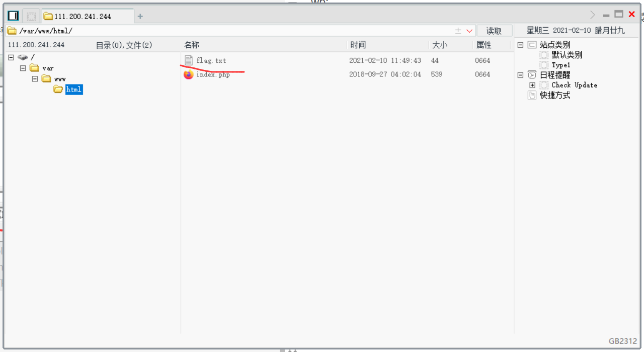Screen dimensions: 644x352
Task: Collapse the 站点类别 node
Action: [520, 45]
